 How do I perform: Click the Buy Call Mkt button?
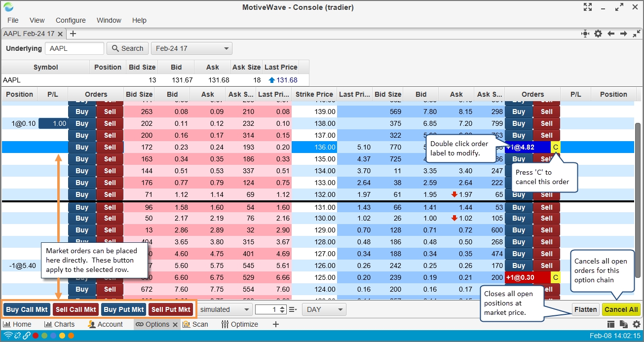coord(27,309)
